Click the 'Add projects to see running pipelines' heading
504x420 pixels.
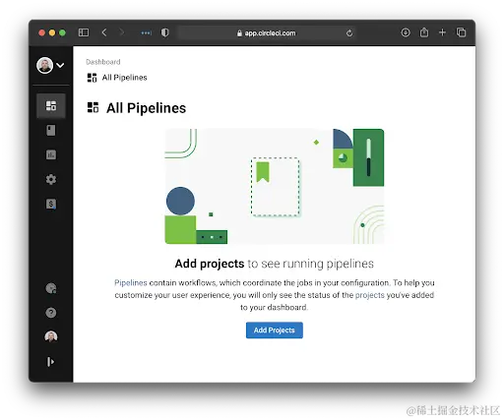[x=275, y=264]
